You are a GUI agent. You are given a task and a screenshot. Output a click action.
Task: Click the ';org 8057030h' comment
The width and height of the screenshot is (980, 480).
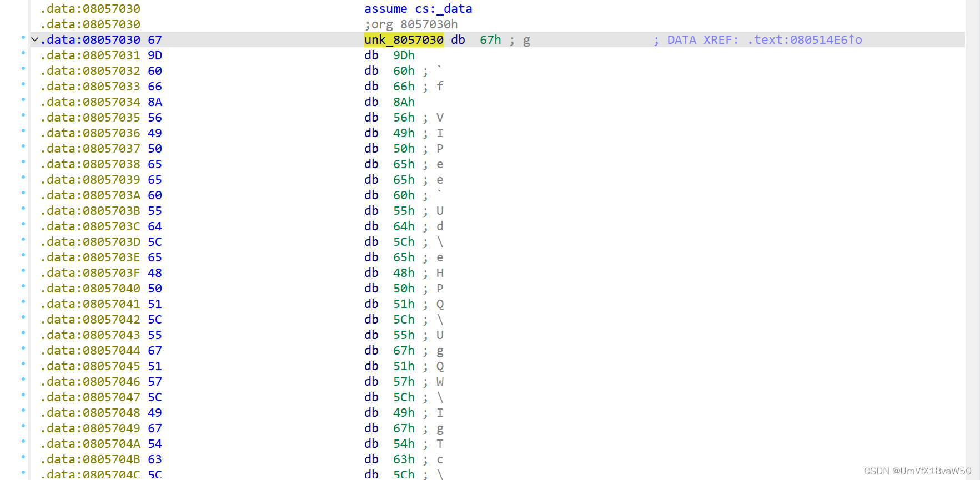pyautogui.click(x=411, y=24)
